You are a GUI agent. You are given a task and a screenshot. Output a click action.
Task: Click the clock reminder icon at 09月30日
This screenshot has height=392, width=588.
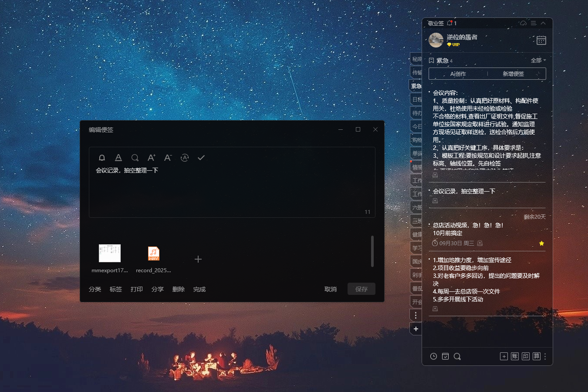pos(435,243)
